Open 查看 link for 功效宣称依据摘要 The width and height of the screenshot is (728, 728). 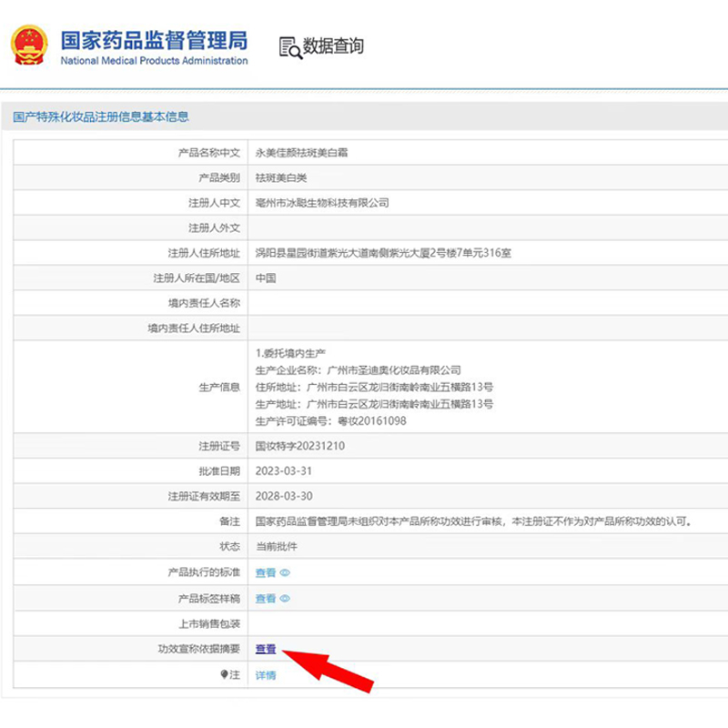coord(266,649)
